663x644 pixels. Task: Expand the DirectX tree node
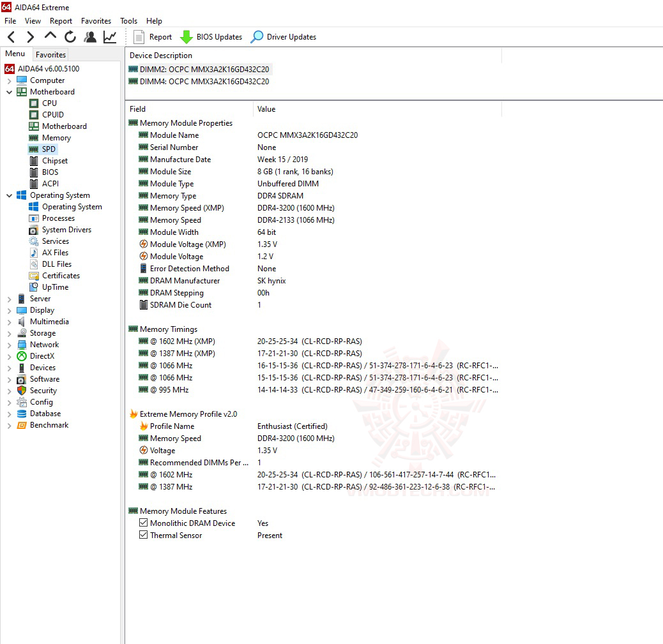click(10, 357)
